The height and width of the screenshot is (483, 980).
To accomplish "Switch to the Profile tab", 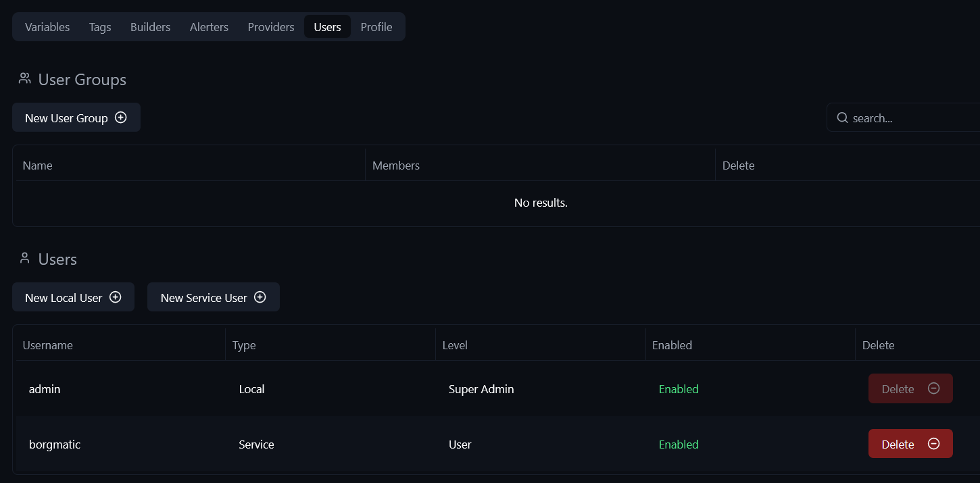I will coord(376,27).
